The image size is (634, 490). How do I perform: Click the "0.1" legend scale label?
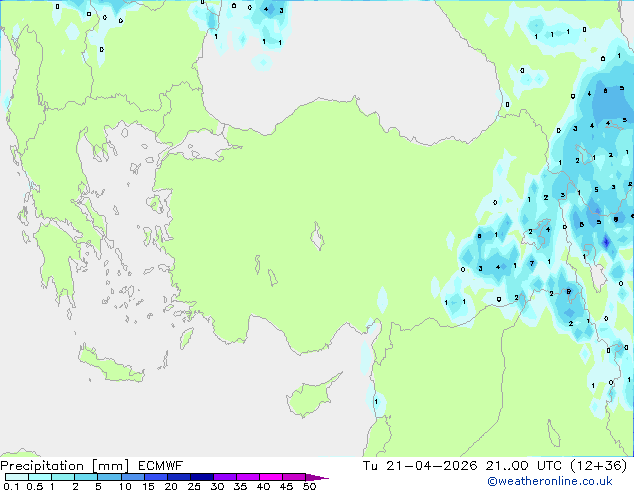pyautogui.click(x=11, y=486)
